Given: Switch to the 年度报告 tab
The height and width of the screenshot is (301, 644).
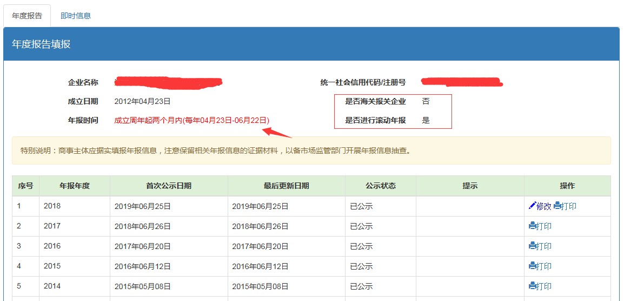Looking at the screenshot, I should click(27, 16).
